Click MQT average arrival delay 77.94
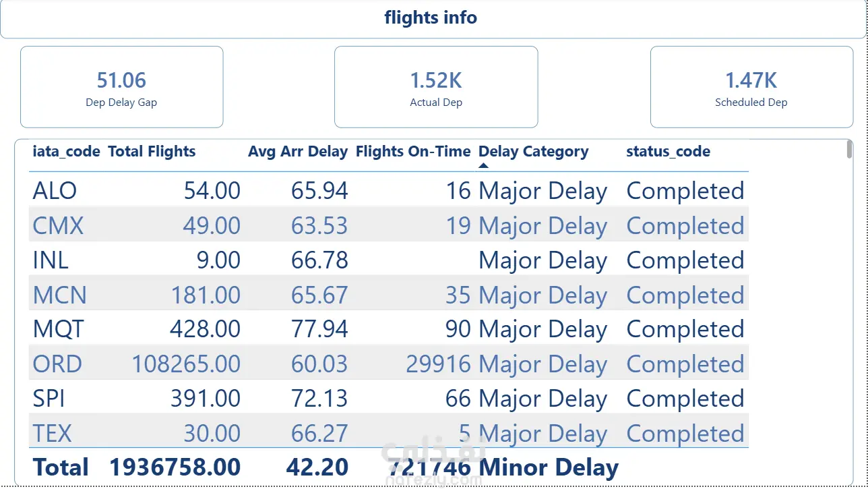 (319, 329)
